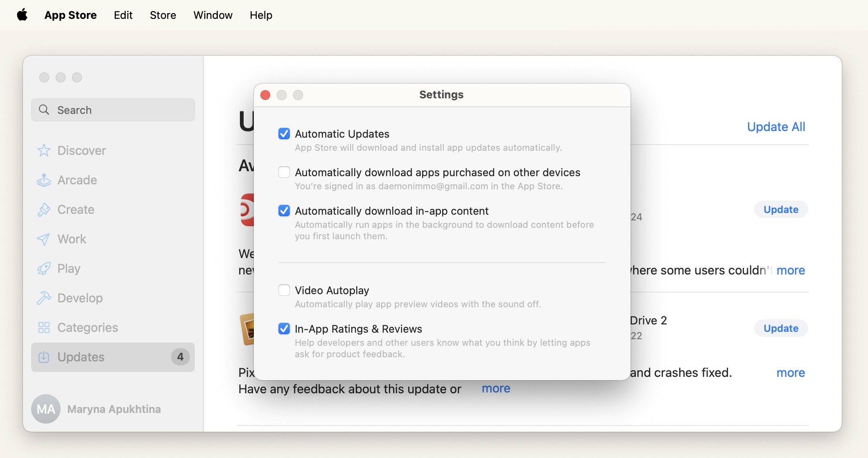Enable automatically download apps on other devices
The height and width of the screenshot is (458, 868).
click(284, 172)
